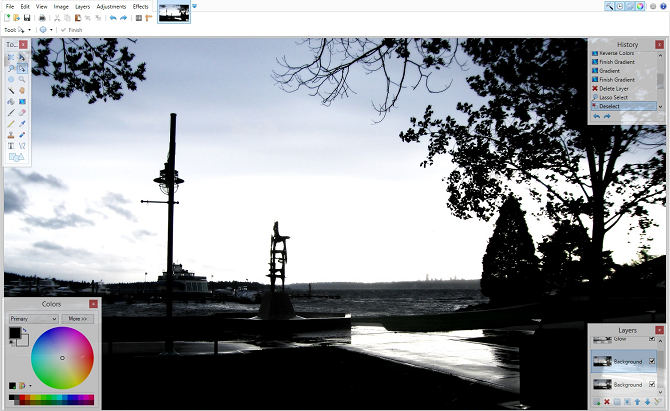This screenshot has height=411, width=670.
Task: Click the More >> button
Action: 77,318
